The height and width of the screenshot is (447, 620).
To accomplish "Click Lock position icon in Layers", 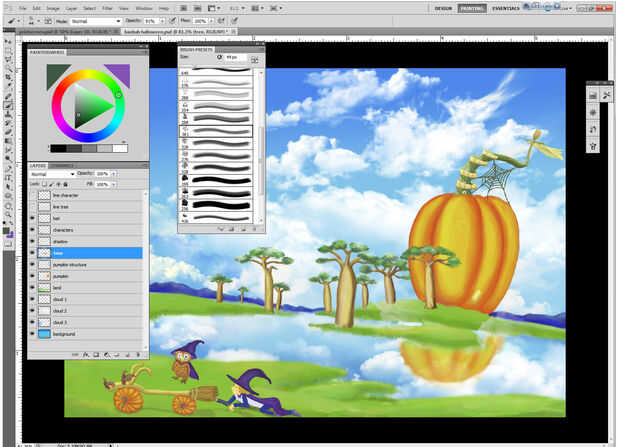I will point(59,184).
